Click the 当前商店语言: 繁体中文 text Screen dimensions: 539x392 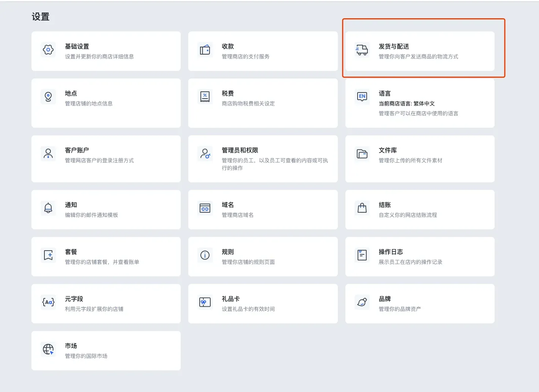(407, 103)
